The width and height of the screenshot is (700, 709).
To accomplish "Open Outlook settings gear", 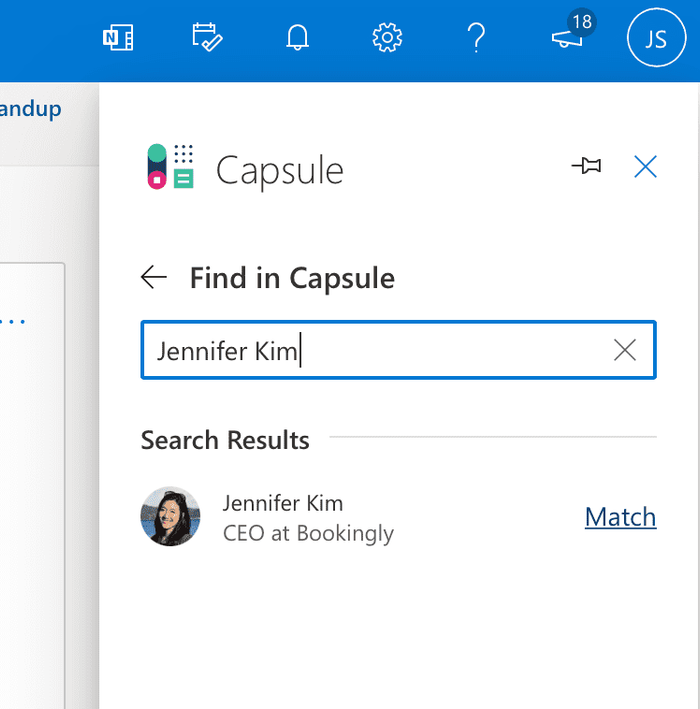I will coord(387,37).
